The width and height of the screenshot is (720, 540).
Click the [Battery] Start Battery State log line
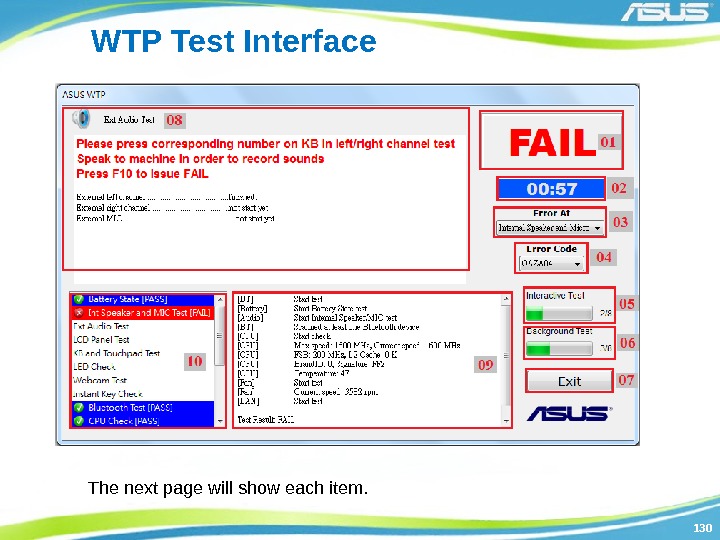pyautogui.click(x=302, y=309)
